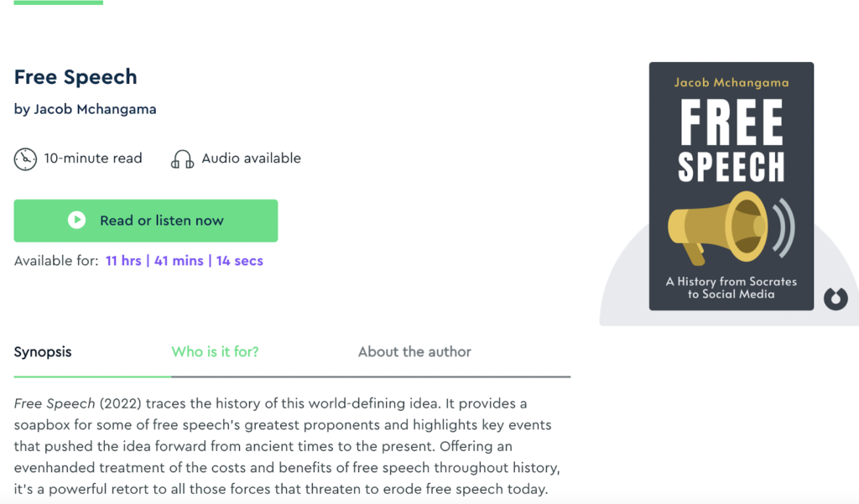
Task: Click the clock icon beside 10-minute read
Action: pos(25,158)
